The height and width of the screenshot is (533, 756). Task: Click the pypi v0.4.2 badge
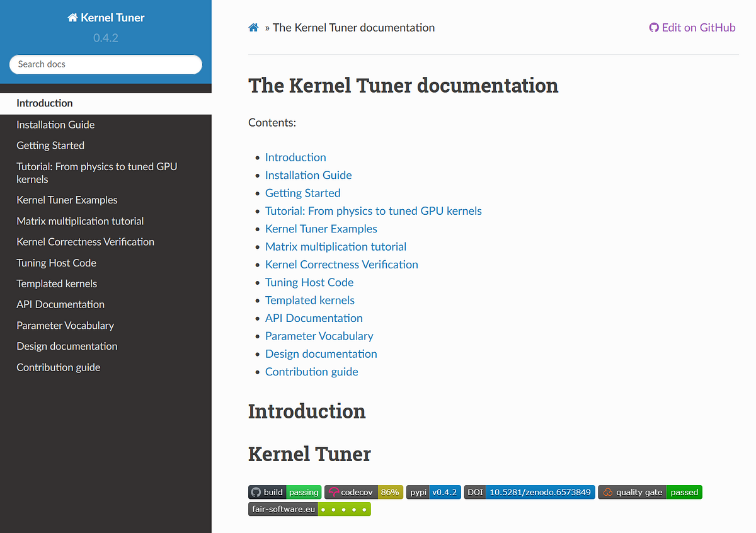click(433, 492)
